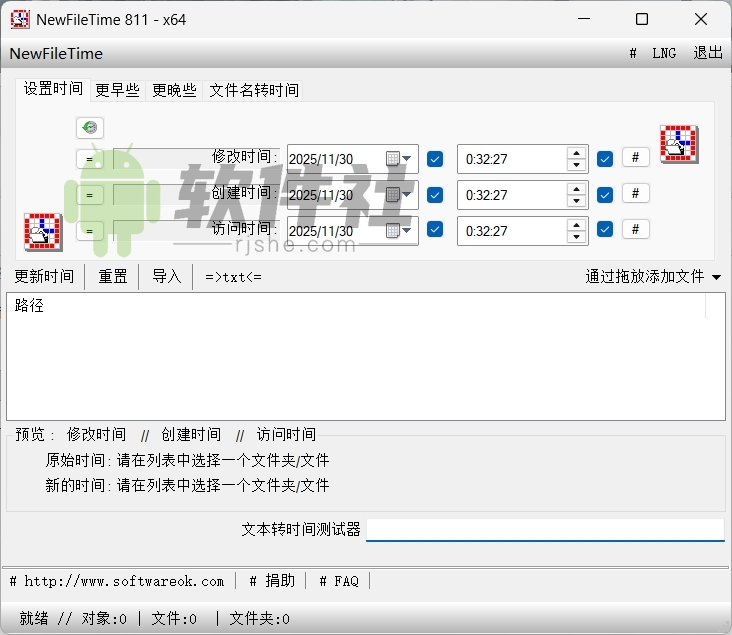
Task: Click the = button beside 修改时间
Action: click(90, 159)
